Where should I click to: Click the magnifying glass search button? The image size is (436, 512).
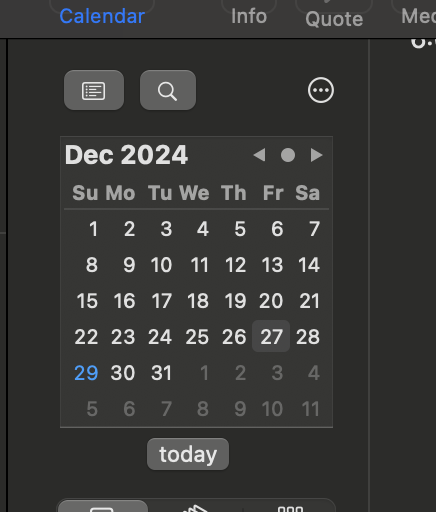(168, 90)
